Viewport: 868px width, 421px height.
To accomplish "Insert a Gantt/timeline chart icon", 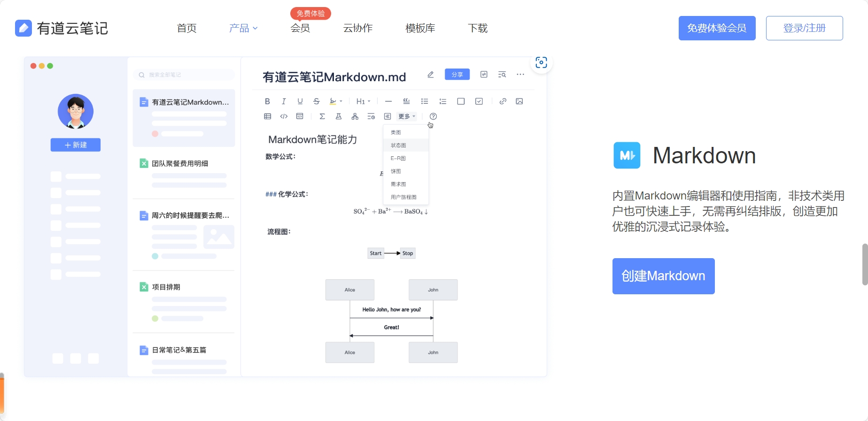I will point(371,116).
